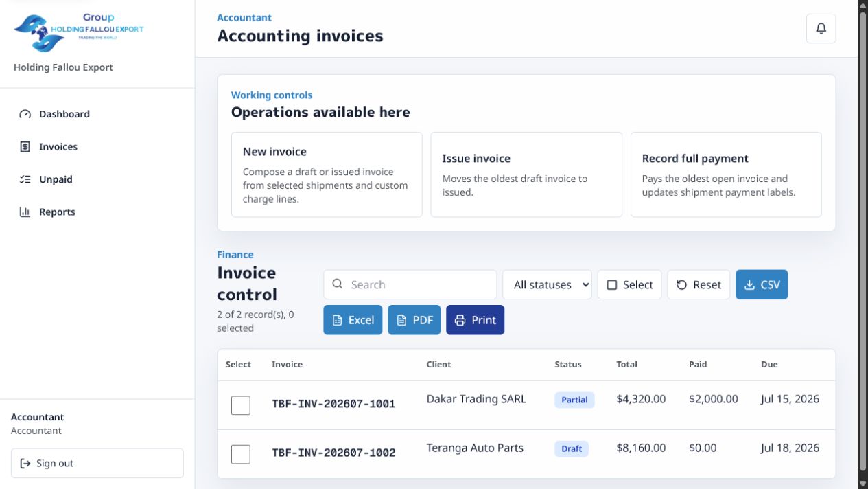Click the Invoice column header
Screen dimensions: 868x489
click(287, 365)
